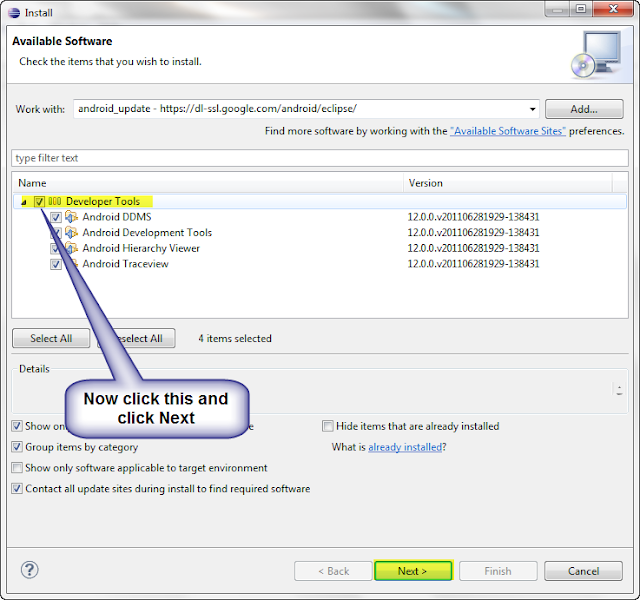
Task: Click the '4 items selected' status text
Action: point(235,338)
